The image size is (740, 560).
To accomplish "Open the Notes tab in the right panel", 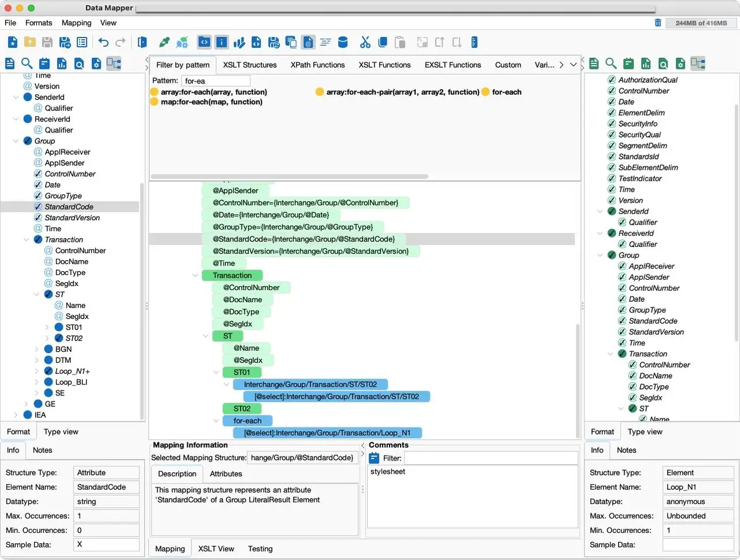I will click(627, 450).
